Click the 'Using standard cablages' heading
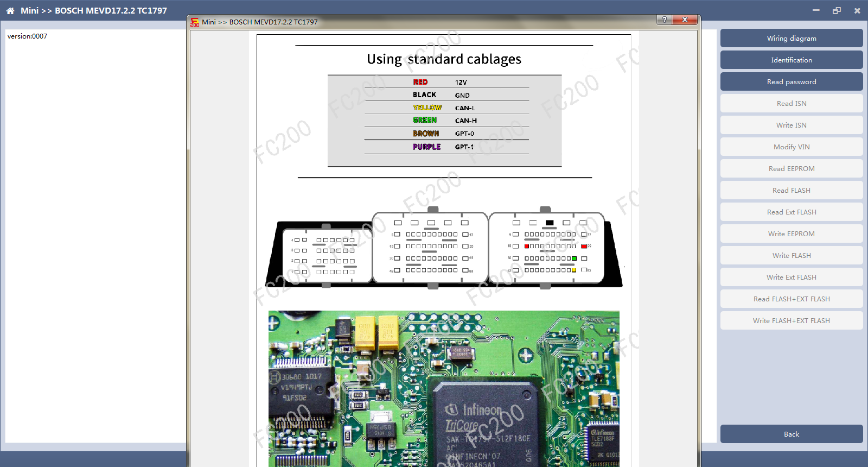Screen dimensions: 868x467 pos(444,59)
